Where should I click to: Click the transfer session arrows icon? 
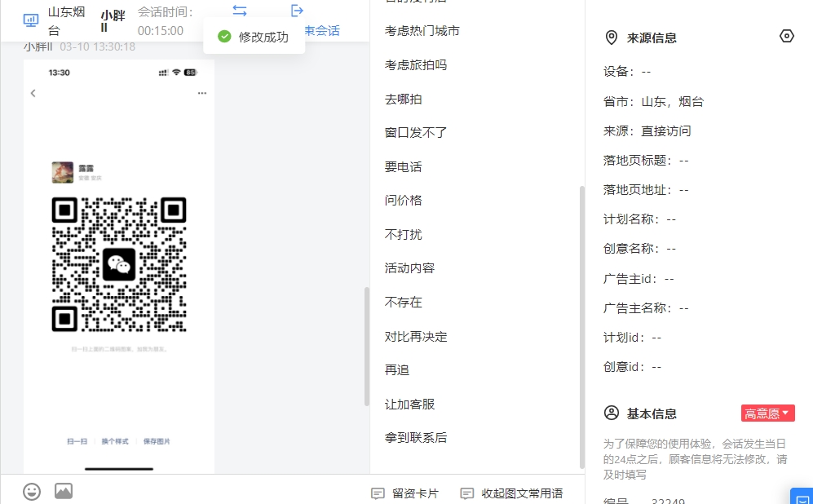click(240, 11)
